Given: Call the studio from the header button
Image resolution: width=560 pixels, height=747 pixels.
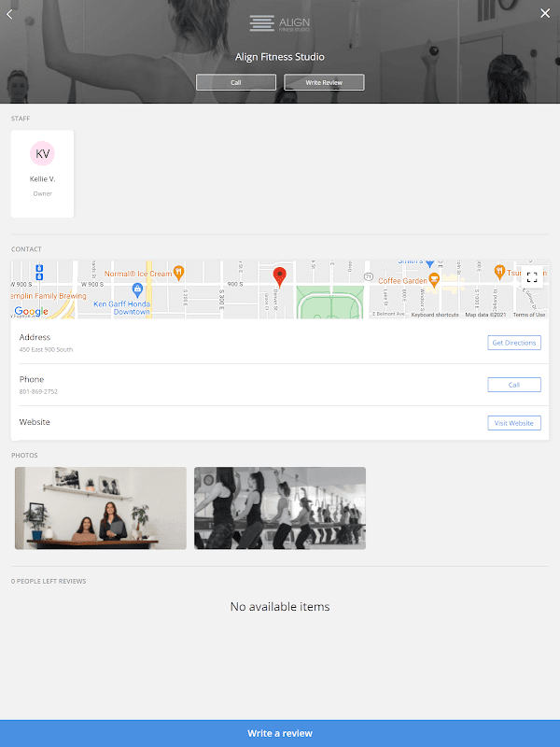Looking at the screenshot, I should pyautogui.click(x=236, y=82).
